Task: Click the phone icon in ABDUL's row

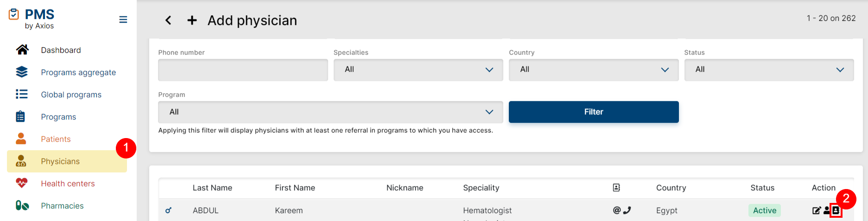Action: [x=627, y=210]
